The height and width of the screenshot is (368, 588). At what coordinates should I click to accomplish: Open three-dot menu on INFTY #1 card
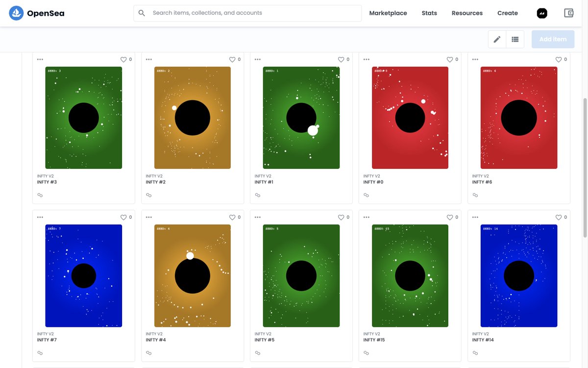point(258,59)
